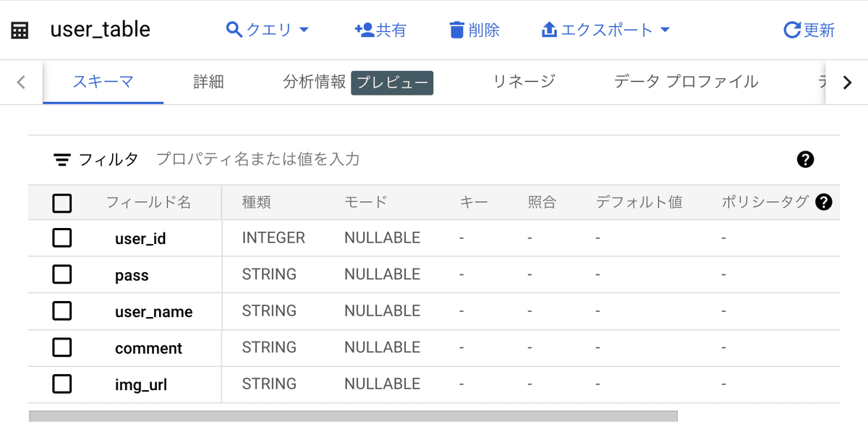Click the user_table title
This screenshot has width=868, height=435.
click(100, 30)
